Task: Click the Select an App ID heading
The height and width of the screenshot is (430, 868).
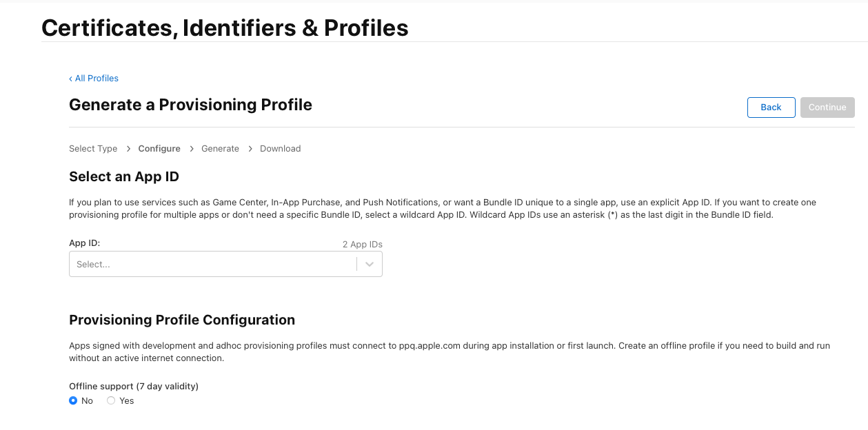Action: click(124, 177)
